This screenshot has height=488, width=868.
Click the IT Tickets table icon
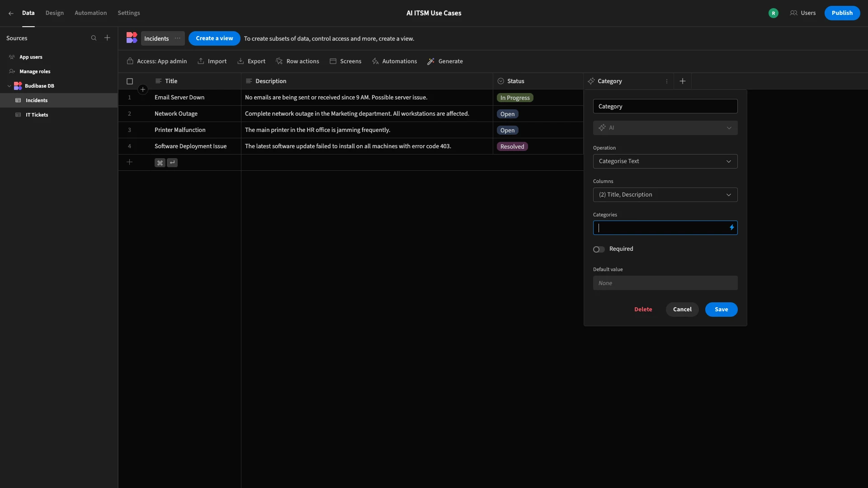[18, 115]
